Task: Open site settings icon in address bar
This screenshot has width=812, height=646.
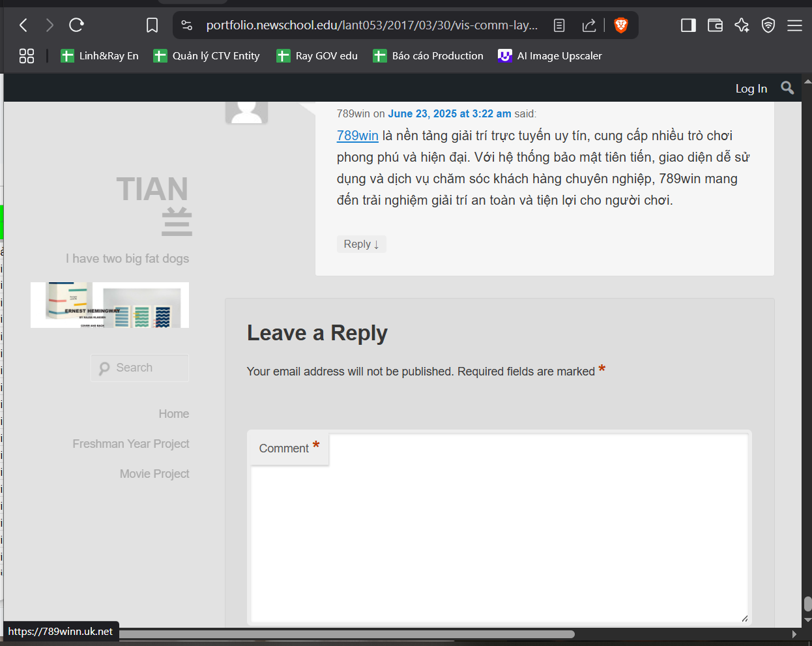Action: click(187, 25)
